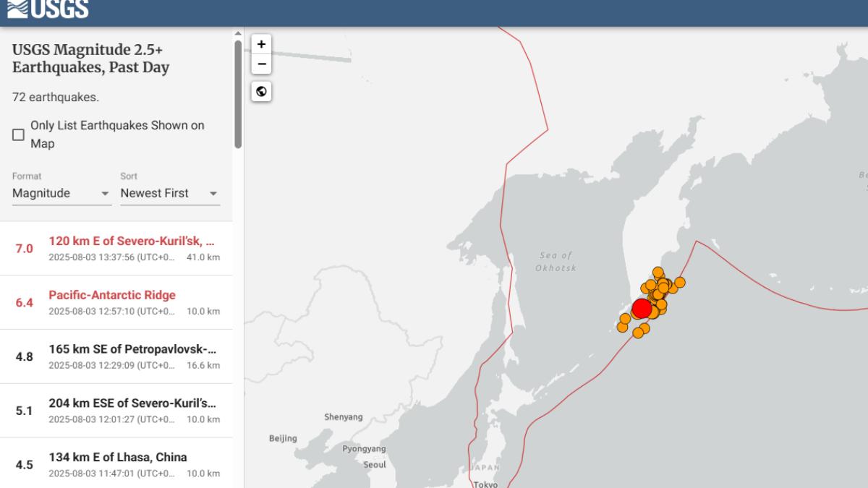The width and height of the screenshot is (868, 488).
Task: Enable Only List Earthquakes Shown on Map
Action: [x=19, y=134]
